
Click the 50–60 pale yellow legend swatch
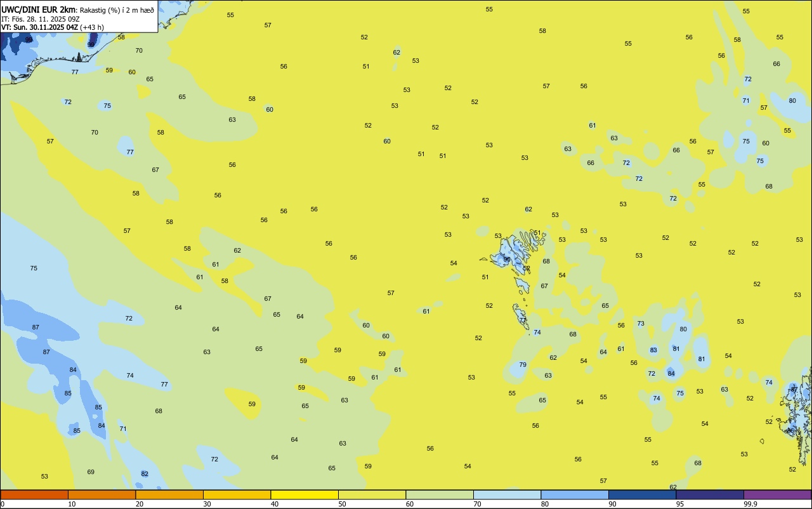click(372, 494)
